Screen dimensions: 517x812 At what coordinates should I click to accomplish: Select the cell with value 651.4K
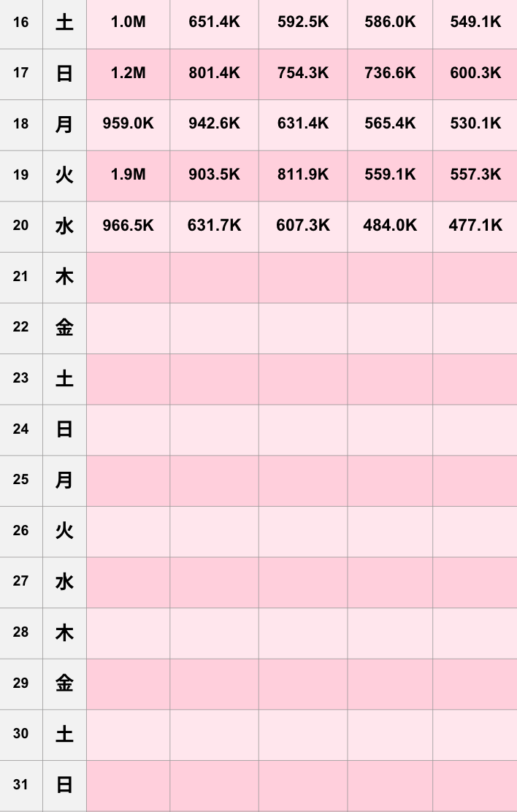(x=215, y=22)
